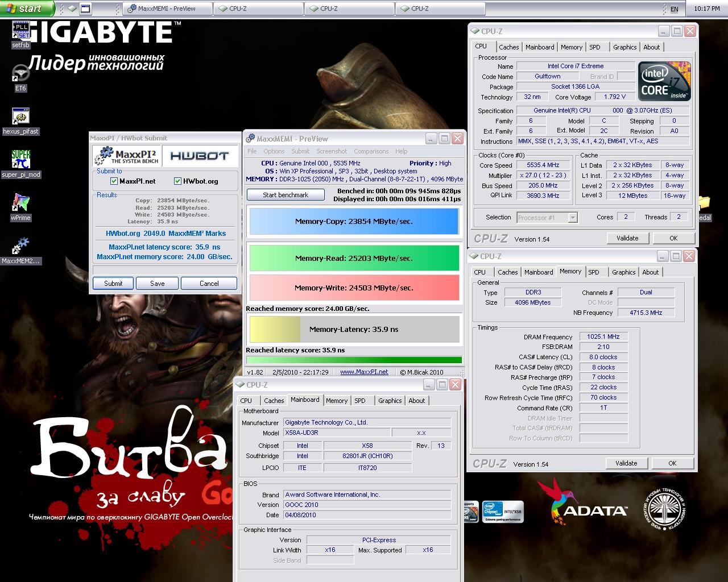The width and height of the screenshot is (728, 582).
Task: Click the MaxxPI² logo in submit dialog
Action: (127, 156)
